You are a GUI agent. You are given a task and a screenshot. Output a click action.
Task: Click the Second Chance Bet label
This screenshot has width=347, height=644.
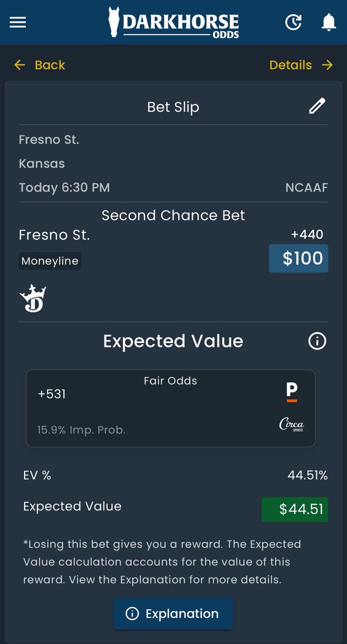point(173,216)
